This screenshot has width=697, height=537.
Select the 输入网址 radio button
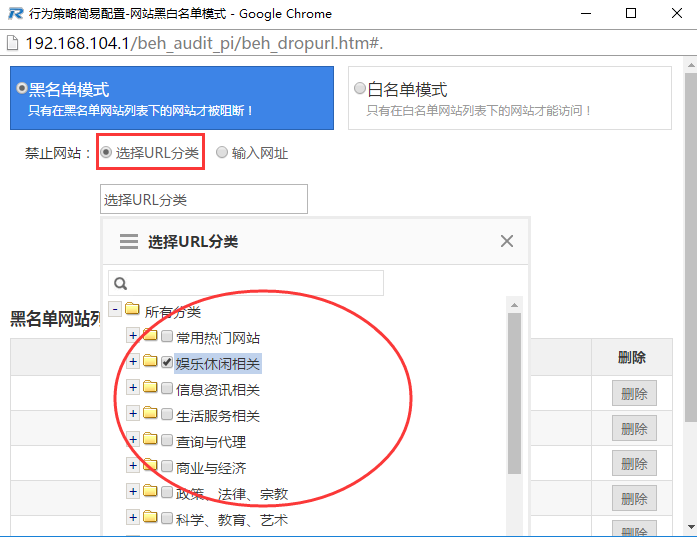(222, 153)
